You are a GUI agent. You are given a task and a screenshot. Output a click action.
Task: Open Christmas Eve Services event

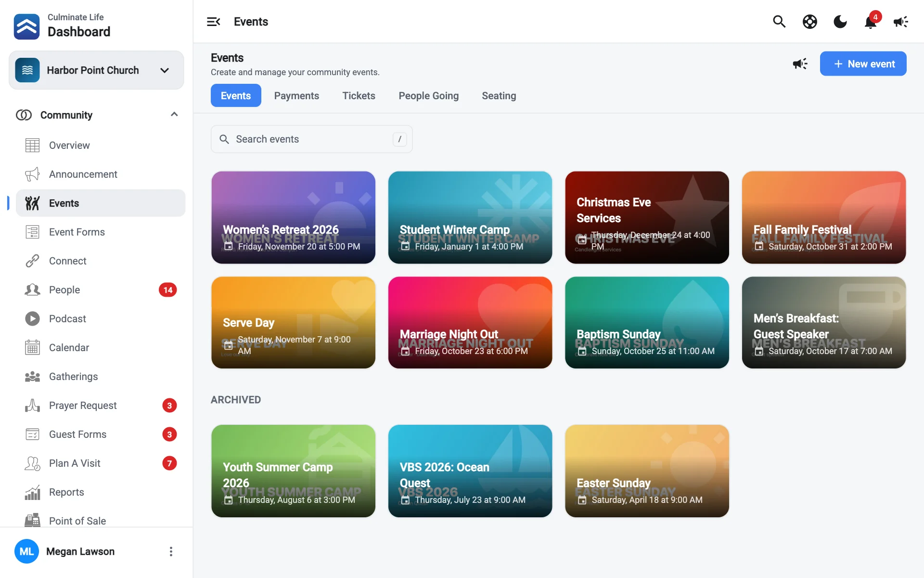point(647,217)
